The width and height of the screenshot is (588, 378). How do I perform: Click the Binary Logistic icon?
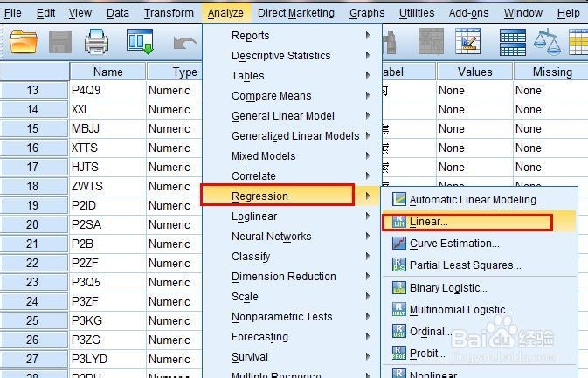click(399, 288)
